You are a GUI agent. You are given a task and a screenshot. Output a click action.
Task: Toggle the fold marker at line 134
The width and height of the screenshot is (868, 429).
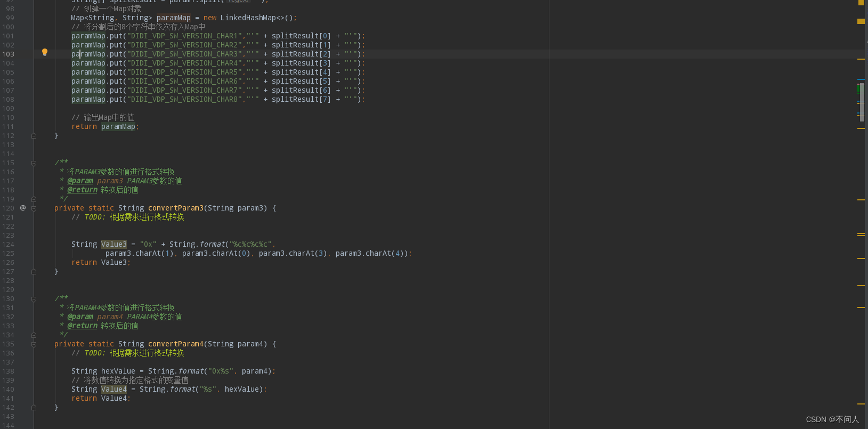pyautogui.click(x=34, y=335)
